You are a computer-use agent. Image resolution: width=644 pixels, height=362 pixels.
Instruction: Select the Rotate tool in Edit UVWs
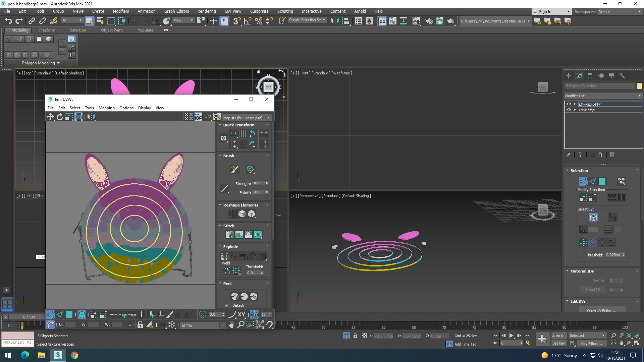pyautogui.click(x=60, y=117)
